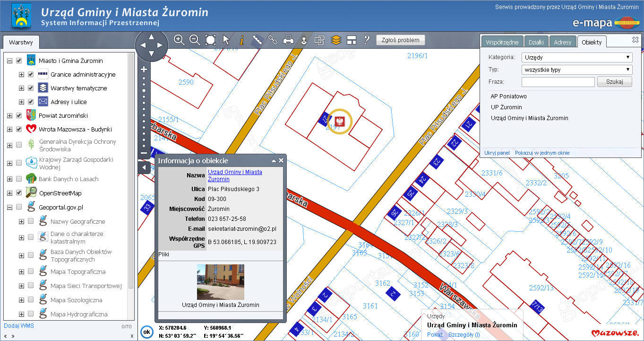Select the Warstwy tab in left panel
This screenshot has width=644, height=341.
point(21,42)
